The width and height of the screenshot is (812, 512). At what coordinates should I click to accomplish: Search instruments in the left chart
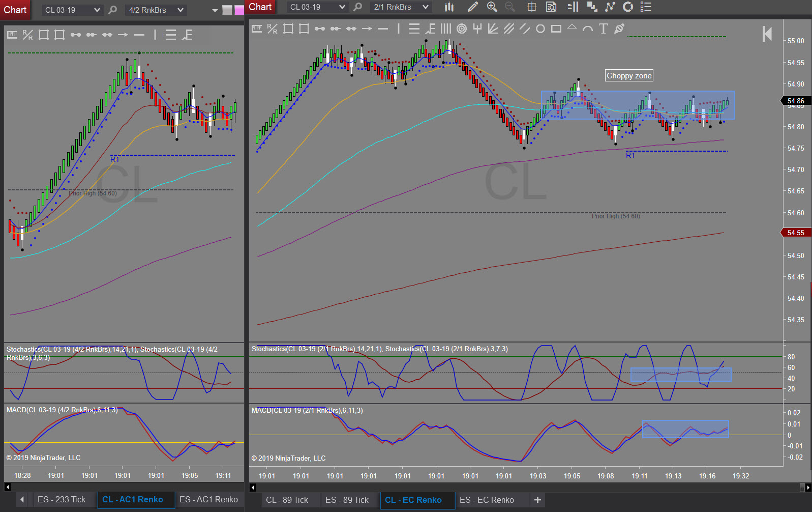(113, 10)
